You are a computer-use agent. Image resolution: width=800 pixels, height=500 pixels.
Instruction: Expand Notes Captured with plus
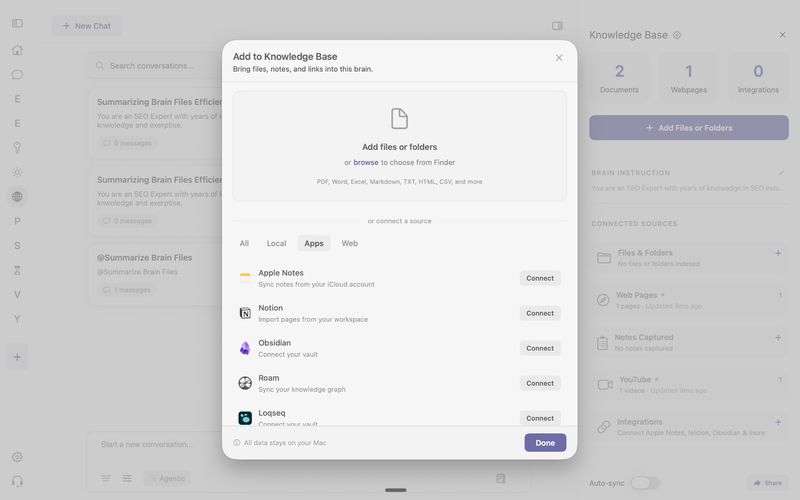[x=778, y=338]
